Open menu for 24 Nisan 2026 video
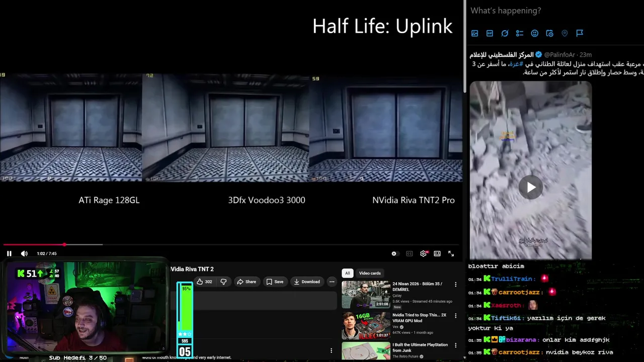 click(x=456, y=285)
